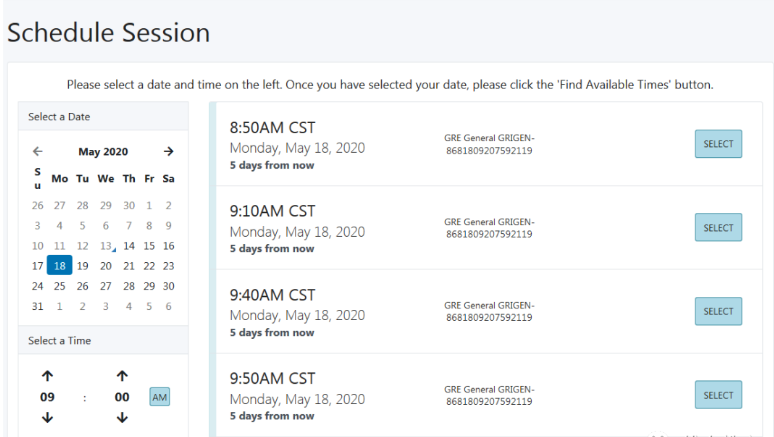Advance to next month with right arrow
The image size is (774, 437).
pos(168,152)
